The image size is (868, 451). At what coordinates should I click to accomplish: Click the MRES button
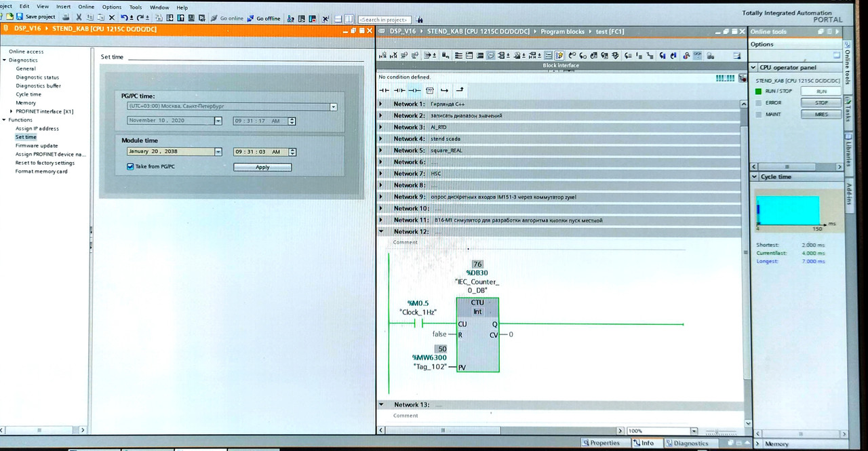click(821, 115)
